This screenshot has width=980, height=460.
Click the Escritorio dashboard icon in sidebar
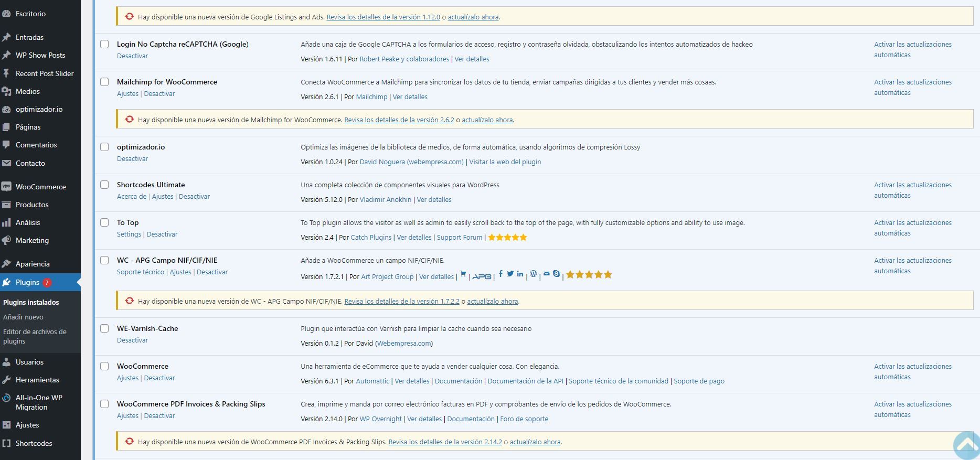point(6,14)
